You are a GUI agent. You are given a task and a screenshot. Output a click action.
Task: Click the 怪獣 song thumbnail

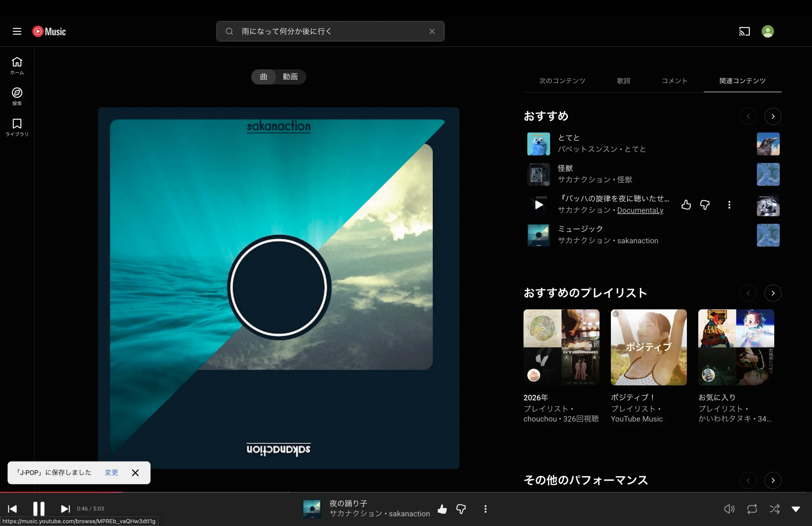tap(538, 174)
